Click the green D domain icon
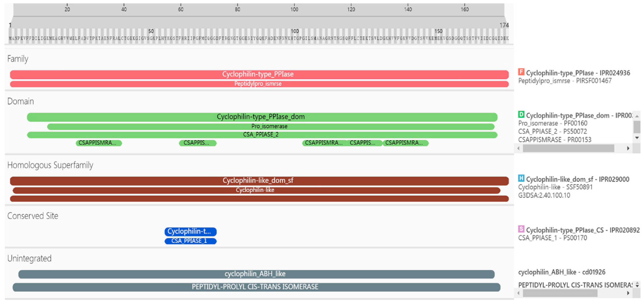644x304 pixels. [x=521, y=115]
